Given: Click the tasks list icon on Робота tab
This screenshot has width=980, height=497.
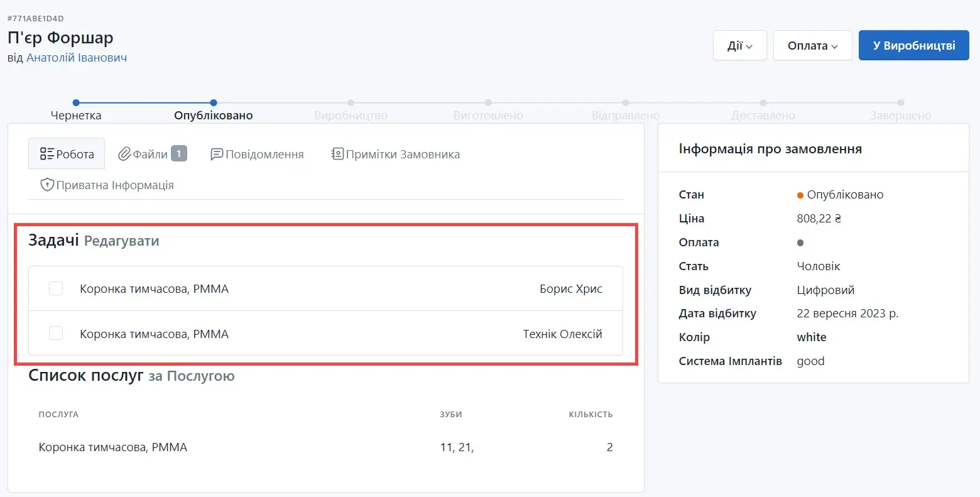Looking at the screenshot, I should point(47,154).
